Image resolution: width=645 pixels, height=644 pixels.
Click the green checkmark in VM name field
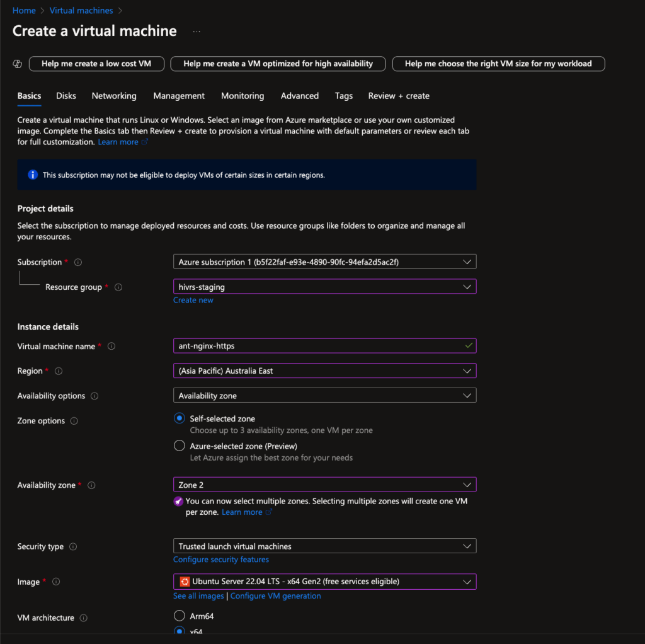[x=469, y=346]
